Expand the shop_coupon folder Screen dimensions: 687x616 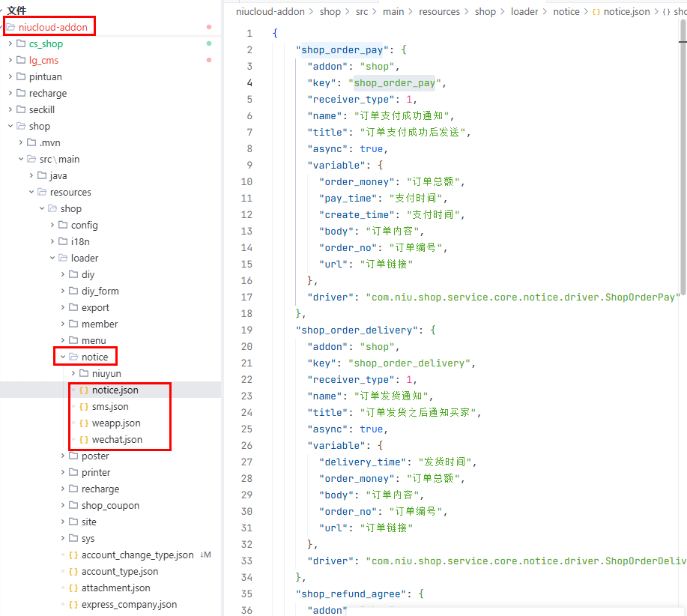64,506
